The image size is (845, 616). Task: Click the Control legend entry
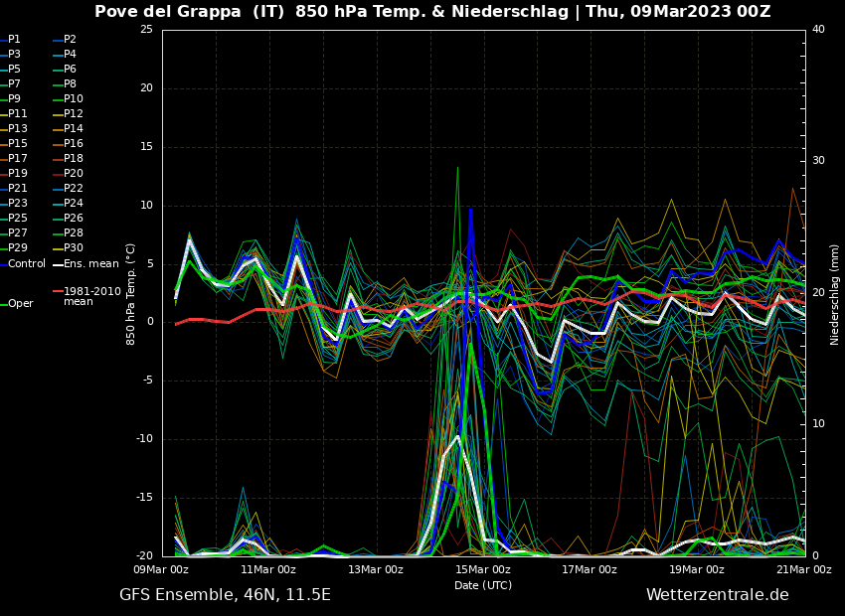[x=23, y=264]
